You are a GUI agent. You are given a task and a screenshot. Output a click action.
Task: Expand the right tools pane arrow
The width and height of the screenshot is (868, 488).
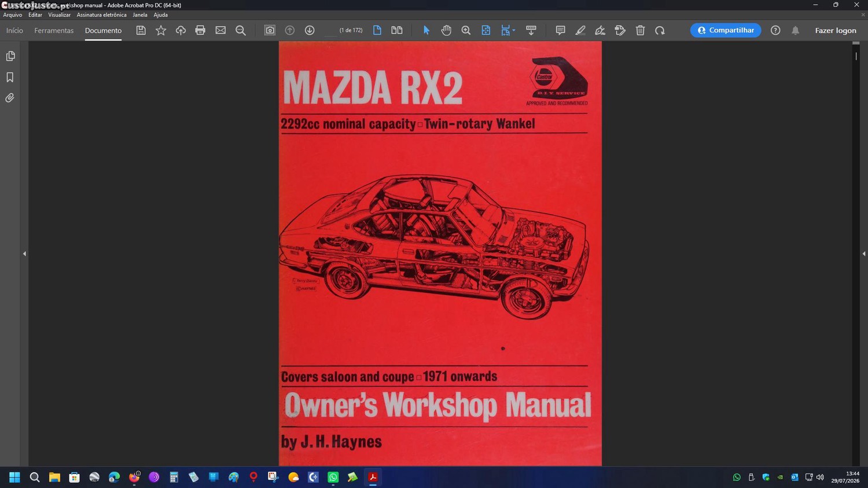(x=864, y=254)
